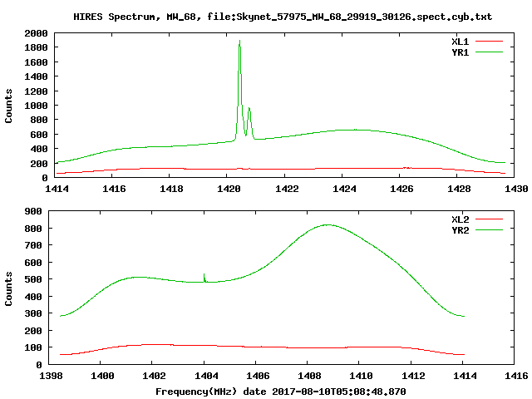532x399 pixels.
Task: Click the XL2 legend label
Action: pyautogui.click(x=460, y=219)
